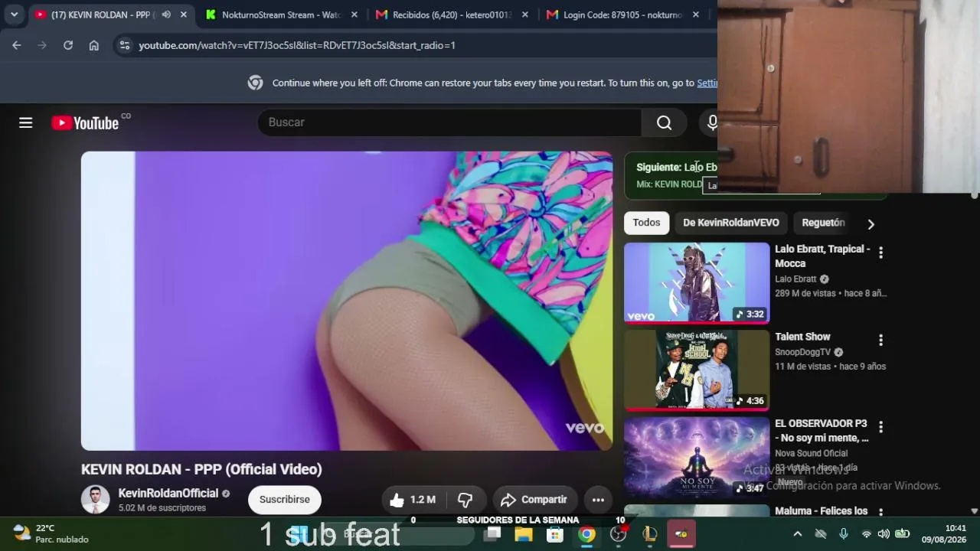Like the KEVIN ROLDAN - PPP video
Image resolution: width=980 pixels, height=551 pixels.
(x=413, y=500)
